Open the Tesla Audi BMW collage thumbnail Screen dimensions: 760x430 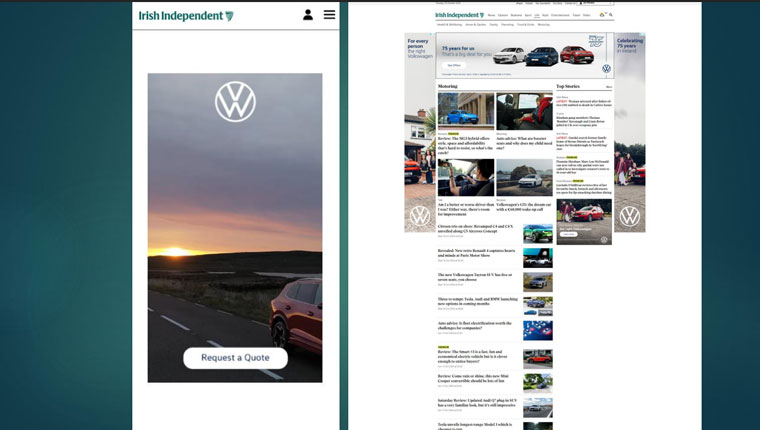538,306
